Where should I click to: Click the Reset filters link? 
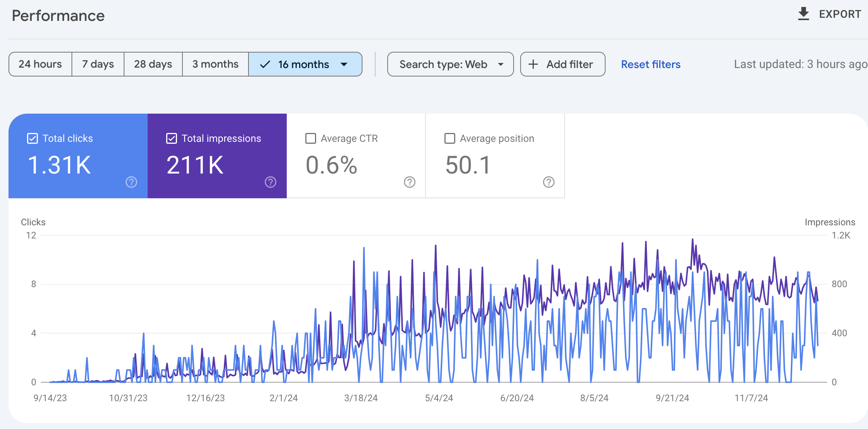click(650, 64)
